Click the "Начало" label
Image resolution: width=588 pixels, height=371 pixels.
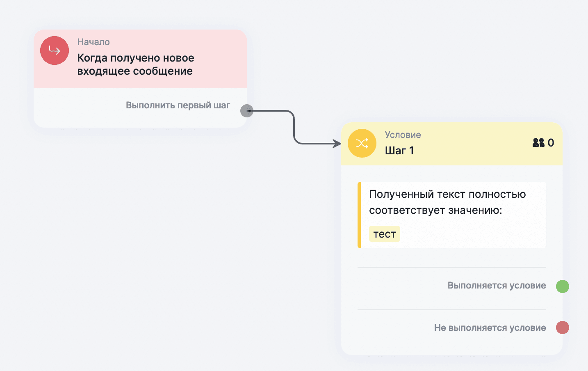click(93, 42)
